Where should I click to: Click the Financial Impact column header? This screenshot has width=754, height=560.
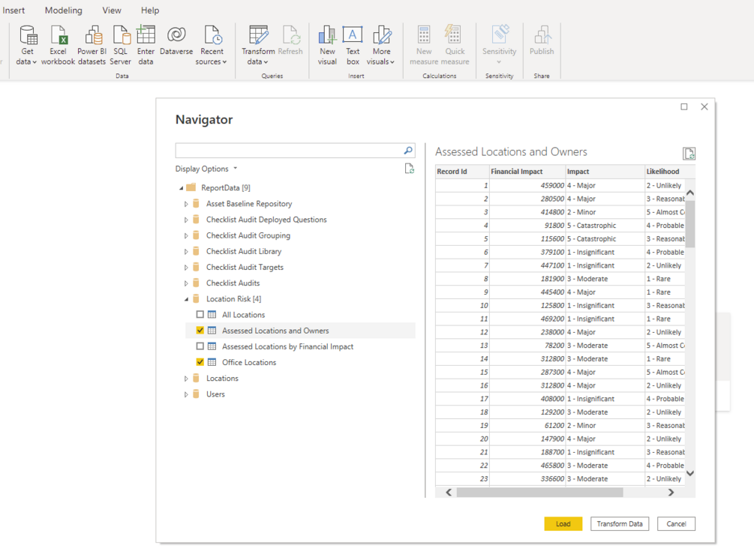[x=527, y=172]
